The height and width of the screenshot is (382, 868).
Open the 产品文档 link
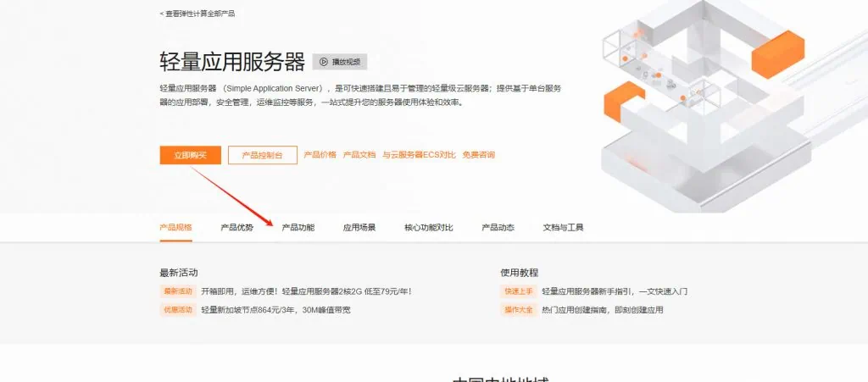tap(359, 155)
